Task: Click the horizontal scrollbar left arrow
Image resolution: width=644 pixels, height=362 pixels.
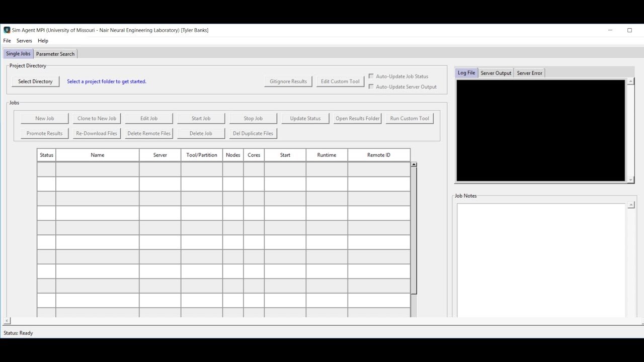Action: point(7,321)
